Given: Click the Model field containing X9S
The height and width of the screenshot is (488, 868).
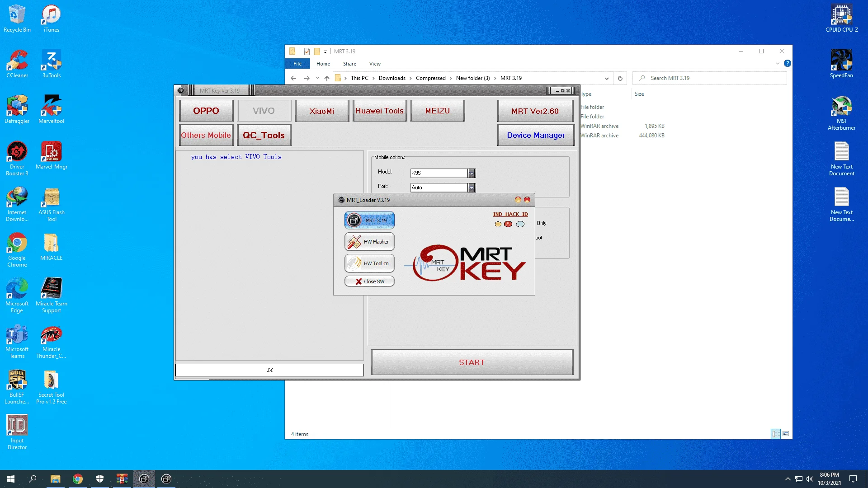Looking at the screenshot, I should (x=439, y=173).
